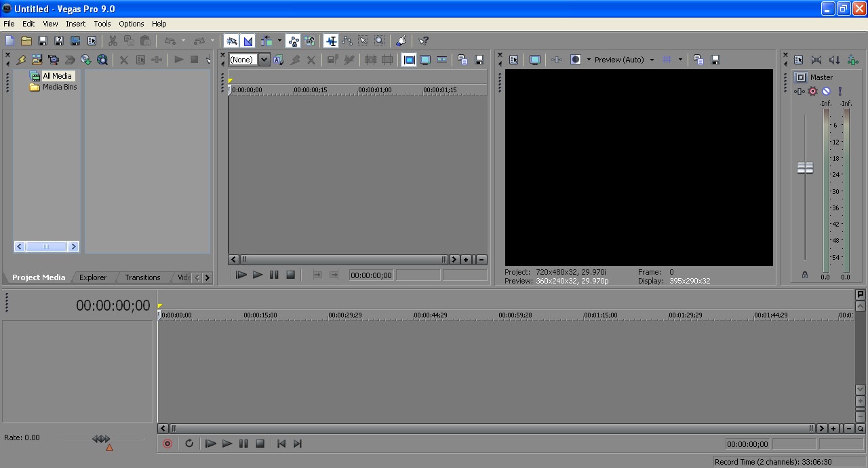The image size is (868, 468).
Task: Switch to the Explorer tab
Action: 93,277
